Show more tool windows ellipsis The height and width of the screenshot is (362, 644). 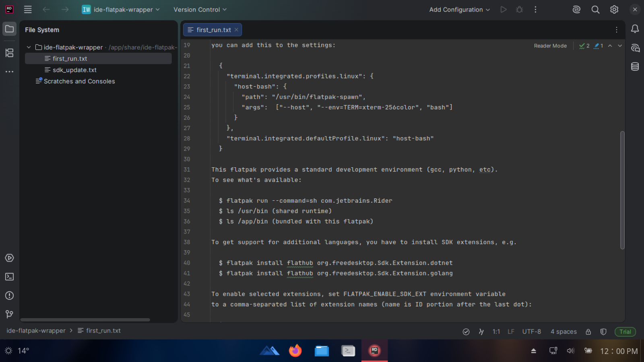coord(9,72)
